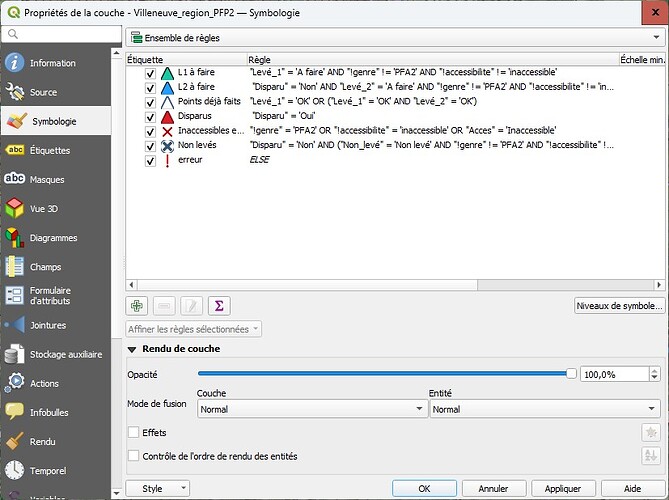Decrease opacity with the spinner down arrow

pos(654,378)
